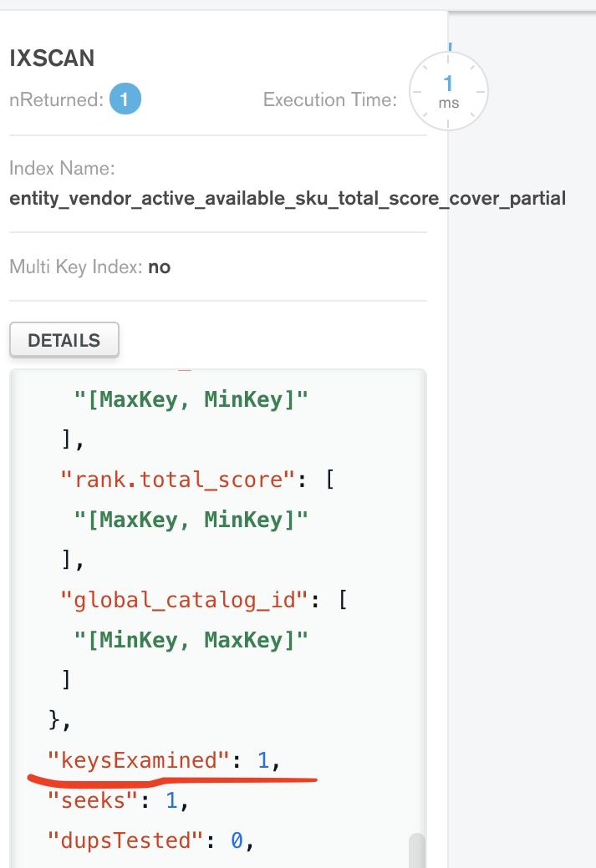The image size is (596, 868).
Task: Click the IXSCAN stage title
Action: click(52, 58)
